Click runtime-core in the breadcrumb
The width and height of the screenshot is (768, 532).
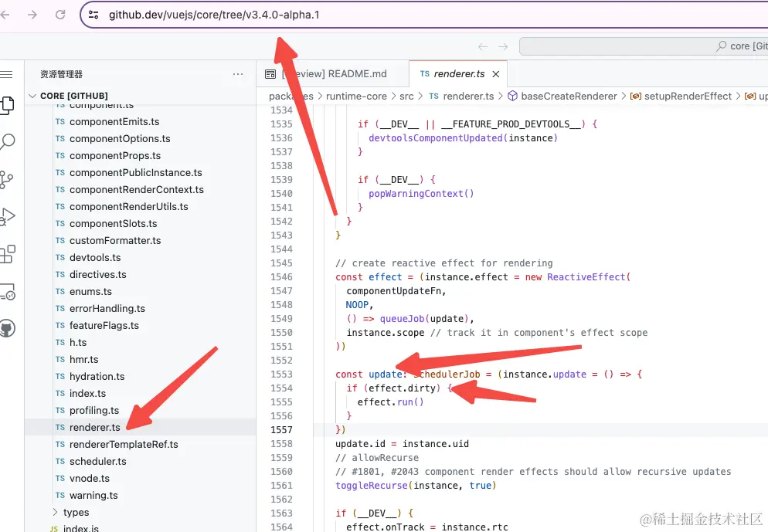coord(356,97)
